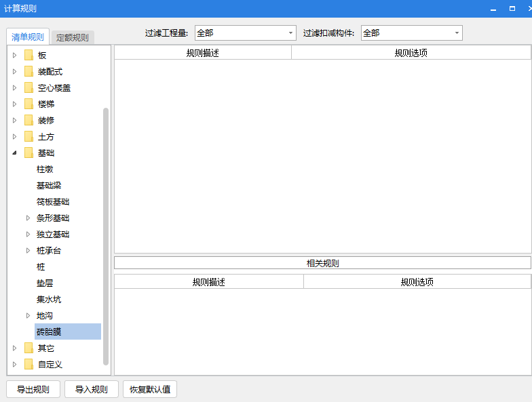The width and height of the screenshot is (532, 402).
Task: Select the 自定义 folder label
Action: pos(50,365)
